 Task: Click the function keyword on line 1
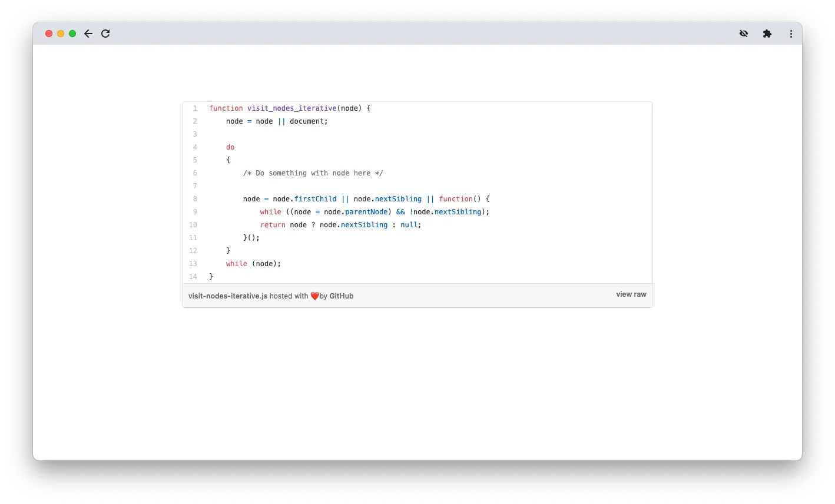226,108
